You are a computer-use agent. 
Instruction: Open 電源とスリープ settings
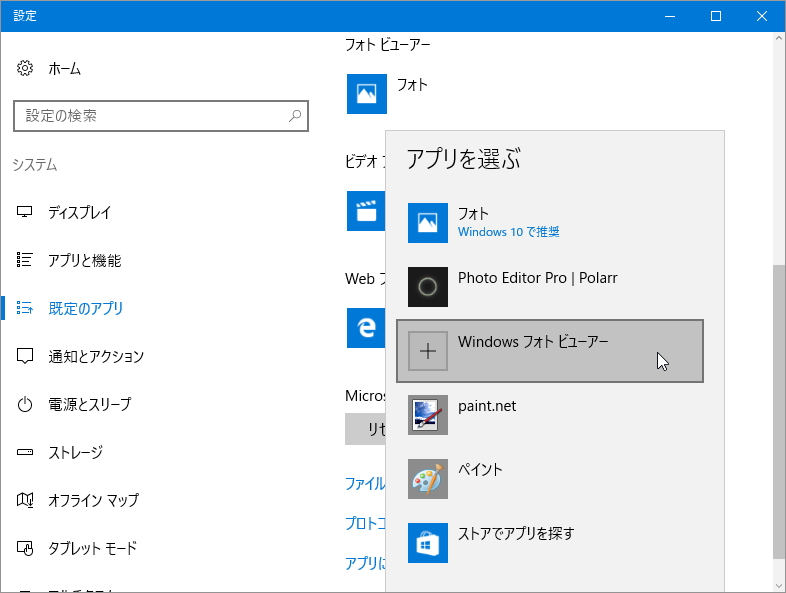[90, 404]
